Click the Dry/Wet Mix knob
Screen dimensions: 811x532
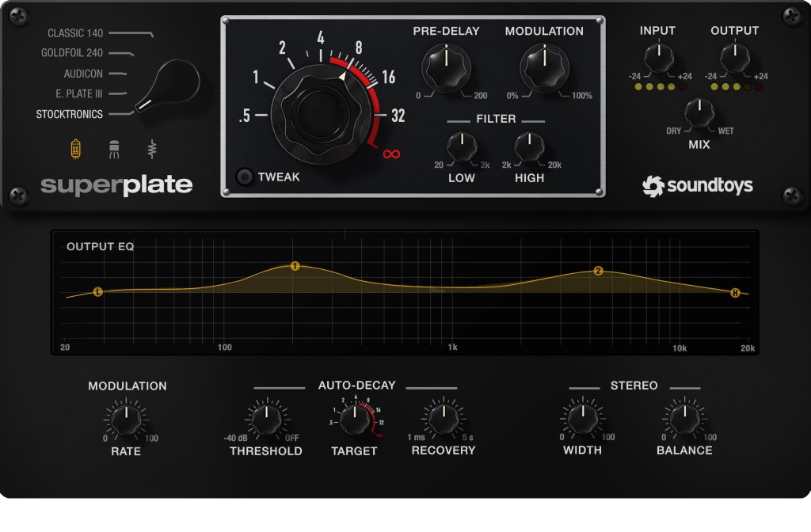coord(699,112)
